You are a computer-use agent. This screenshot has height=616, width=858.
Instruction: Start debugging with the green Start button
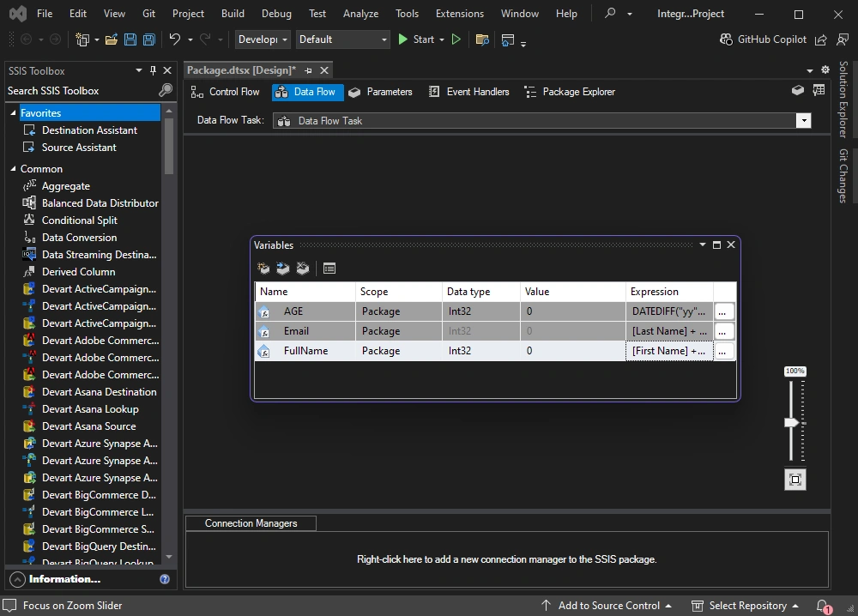point(416,39)
